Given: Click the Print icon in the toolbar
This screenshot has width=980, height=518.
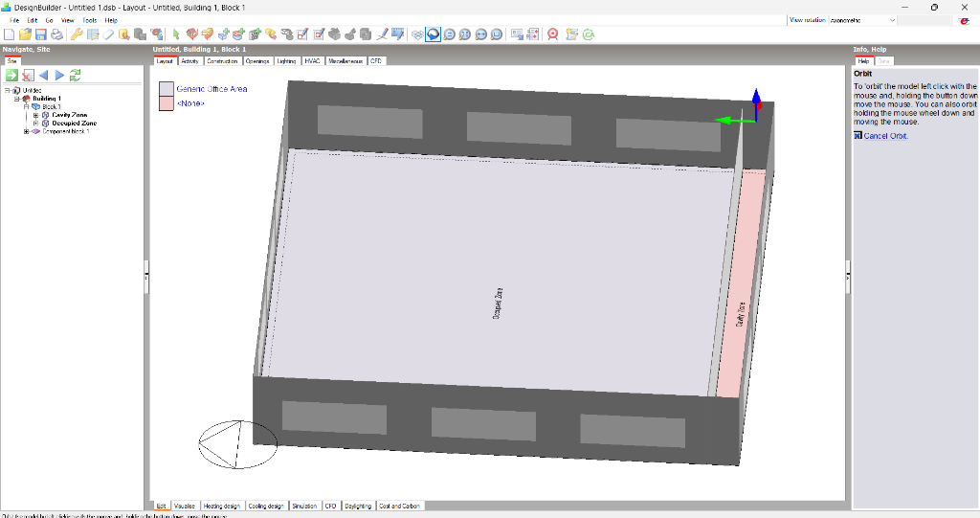Looking at the screenshot, I should 56,34.
